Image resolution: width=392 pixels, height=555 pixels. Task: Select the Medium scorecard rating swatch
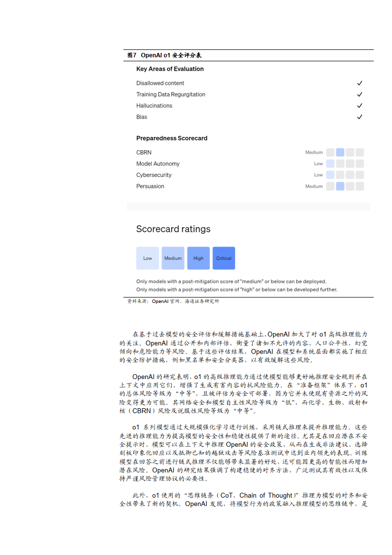173,258
